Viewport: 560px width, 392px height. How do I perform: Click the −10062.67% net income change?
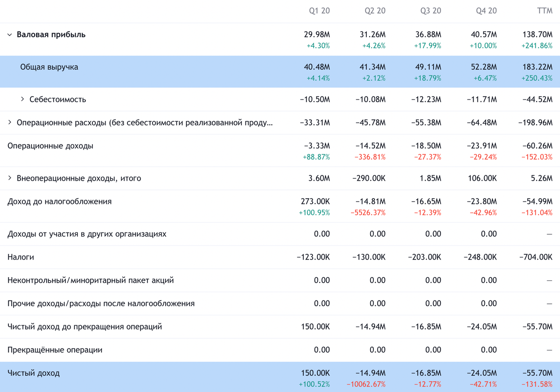366,385
